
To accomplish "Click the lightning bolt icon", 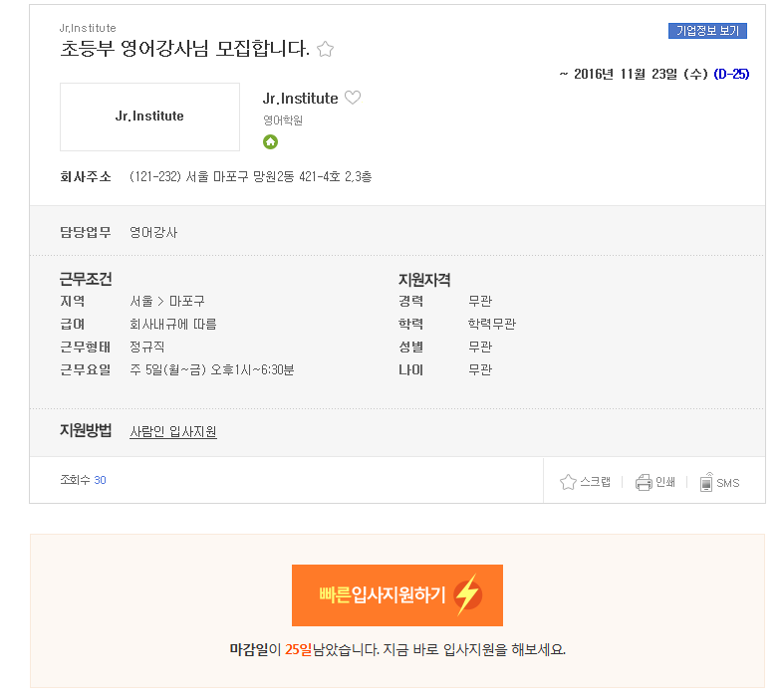I will [x=468, y=594].
